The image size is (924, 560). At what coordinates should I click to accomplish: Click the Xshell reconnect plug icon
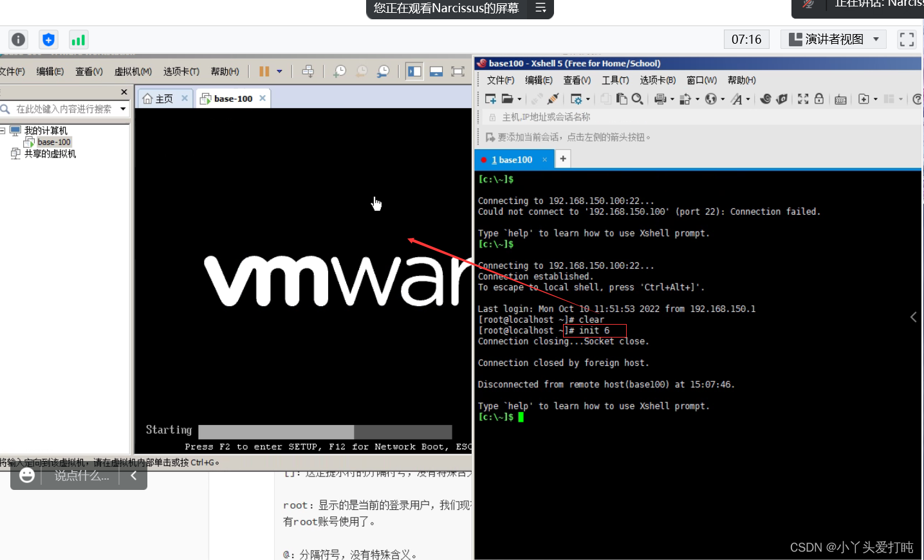point(553,99)
